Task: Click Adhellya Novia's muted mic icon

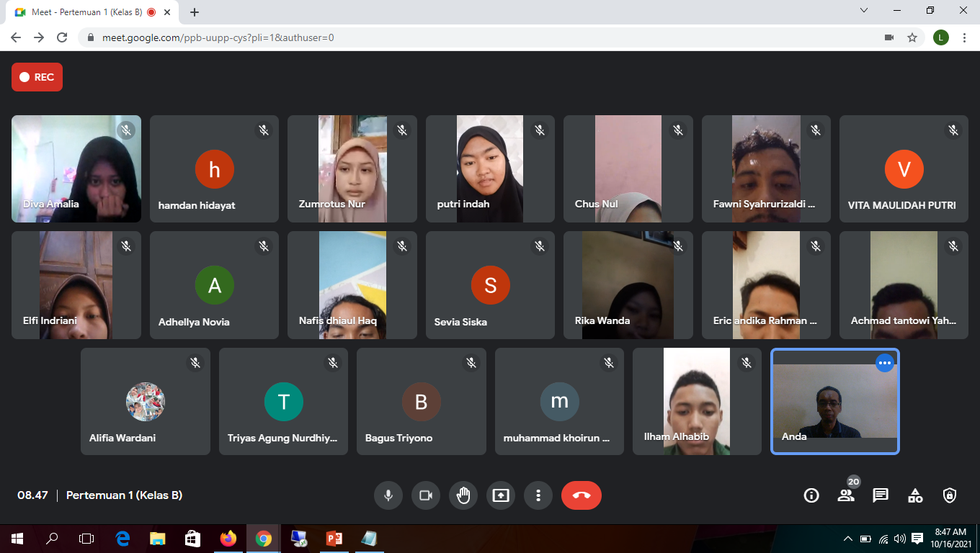Action: coord(264,246)
